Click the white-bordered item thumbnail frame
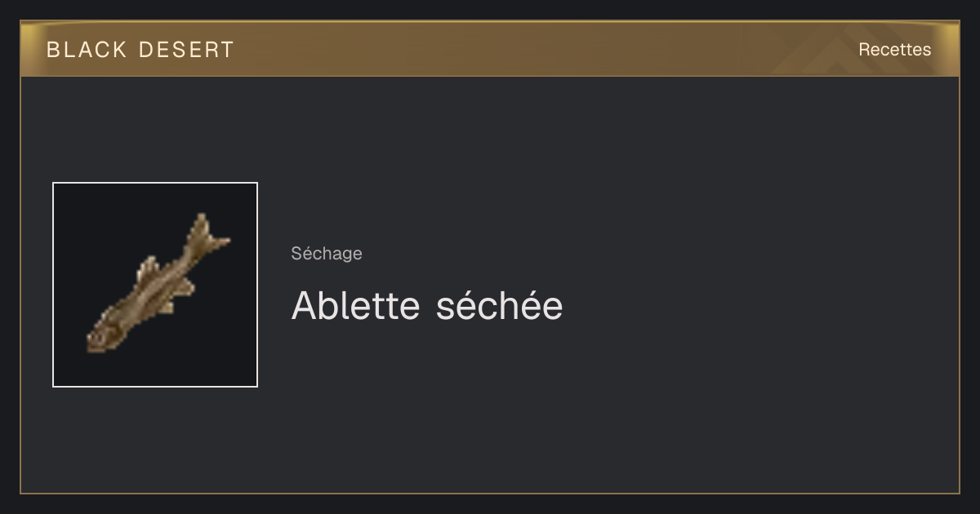Viewport: 980px width, 514px height. coord(155,285)
